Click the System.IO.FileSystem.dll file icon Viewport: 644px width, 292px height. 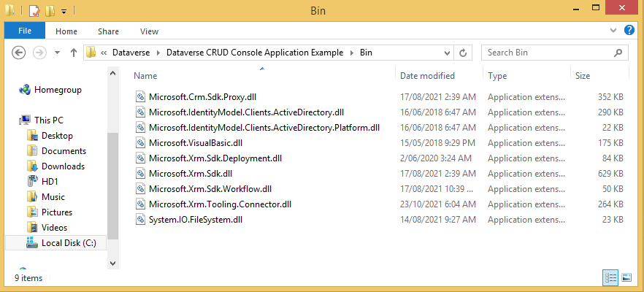[x=141, y=220]
